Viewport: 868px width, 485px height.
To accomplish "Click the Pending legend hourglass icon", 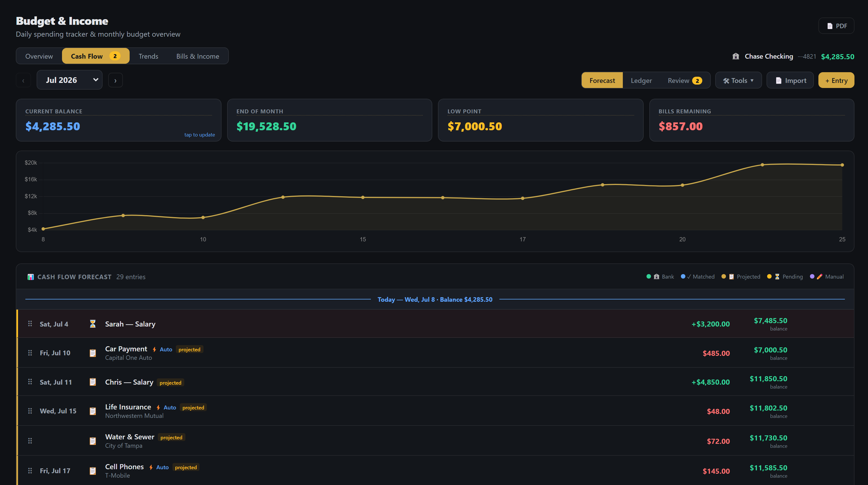I will tap(777, 277).
